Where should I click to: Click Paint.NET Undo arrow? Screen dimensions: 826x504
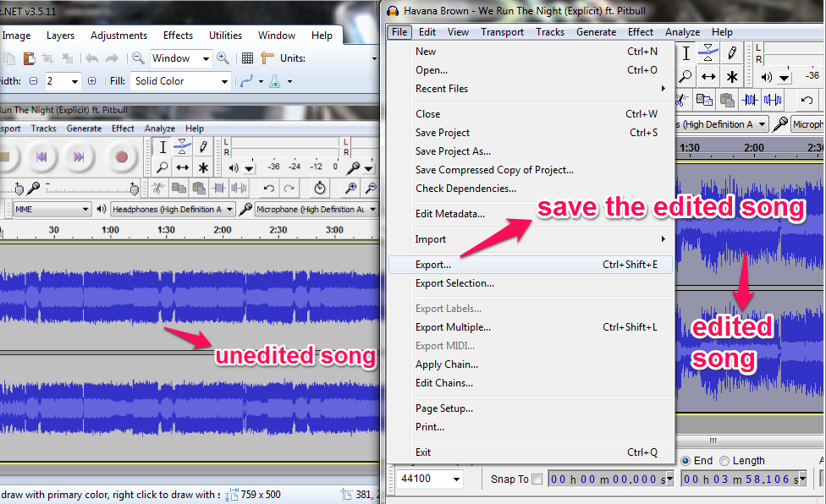91,58
